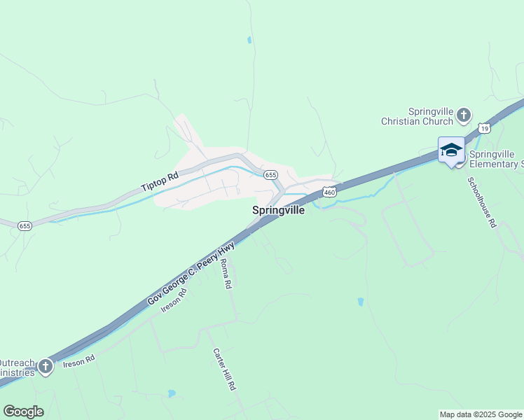Select the Springville Christian Church cross icon
Screen dimensions: 524x420
pyautogui.click(x=464, y=116)
